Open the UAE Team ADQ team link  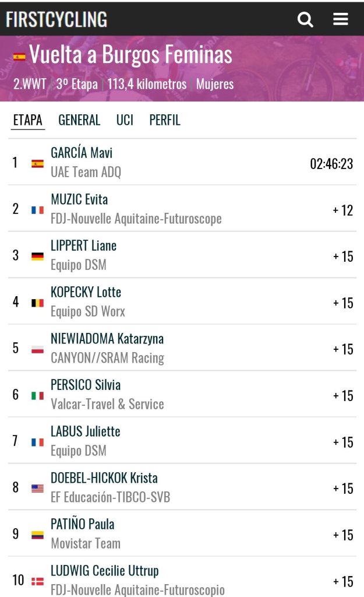[86, 172]
